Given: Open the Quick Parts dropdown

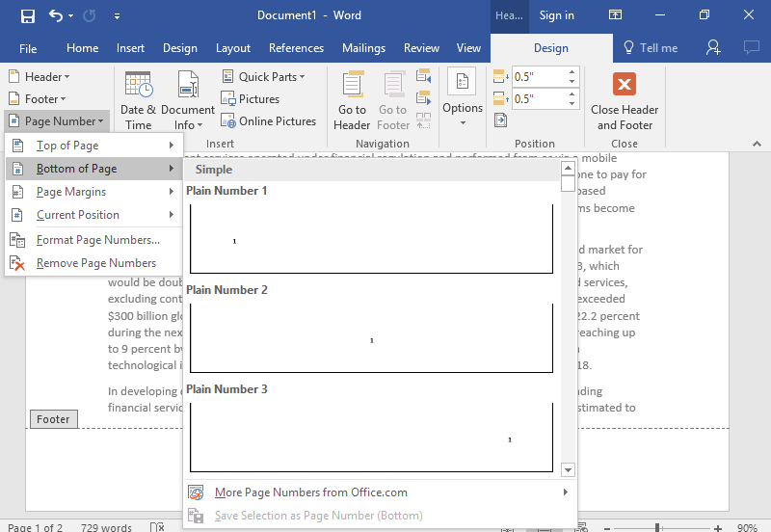Looking at the screenshot, I should tap(263, 76).
